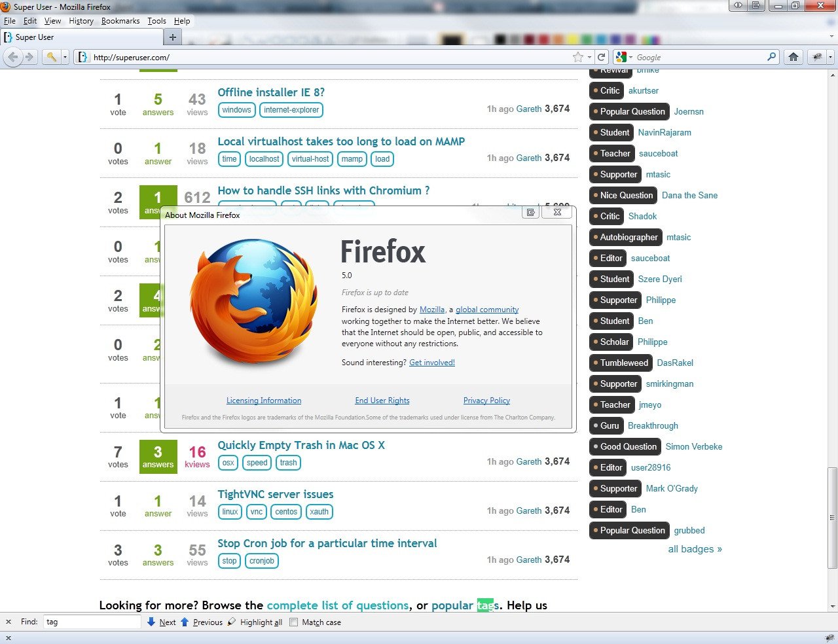838x644 pixels.
Task: Reload the page with the refresh icon
Action: click(602, 58)
